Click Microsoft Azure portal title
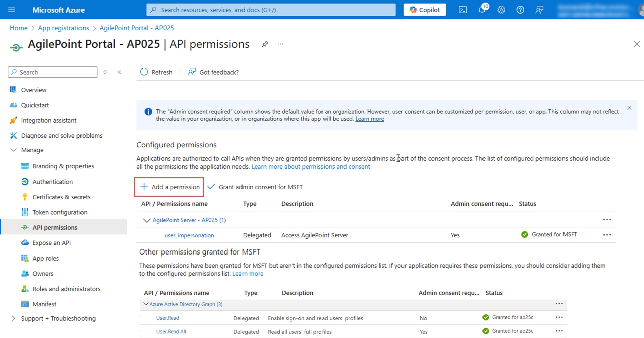644x338 pixels. click(x=58, y=10)
